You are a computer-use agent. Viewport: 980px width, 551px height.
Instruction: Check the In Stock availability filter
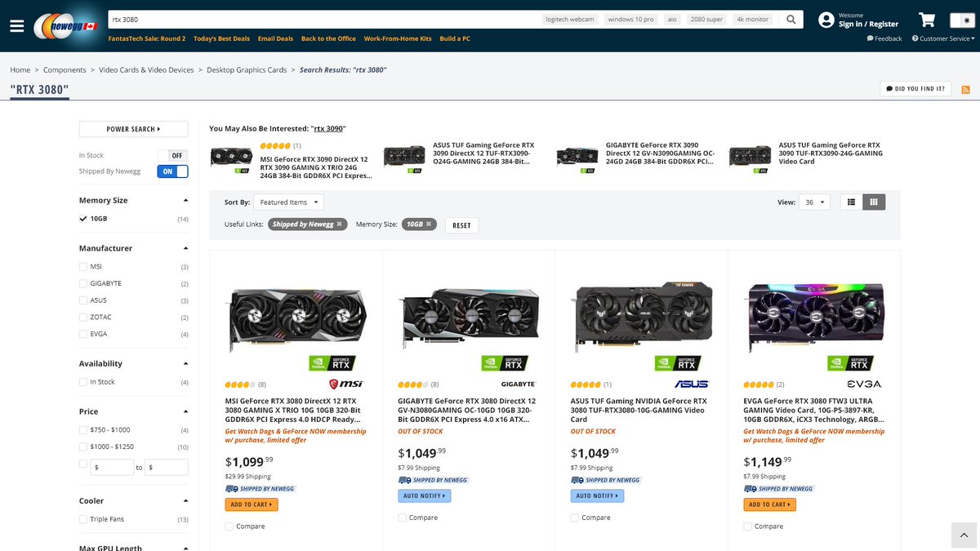83,382
